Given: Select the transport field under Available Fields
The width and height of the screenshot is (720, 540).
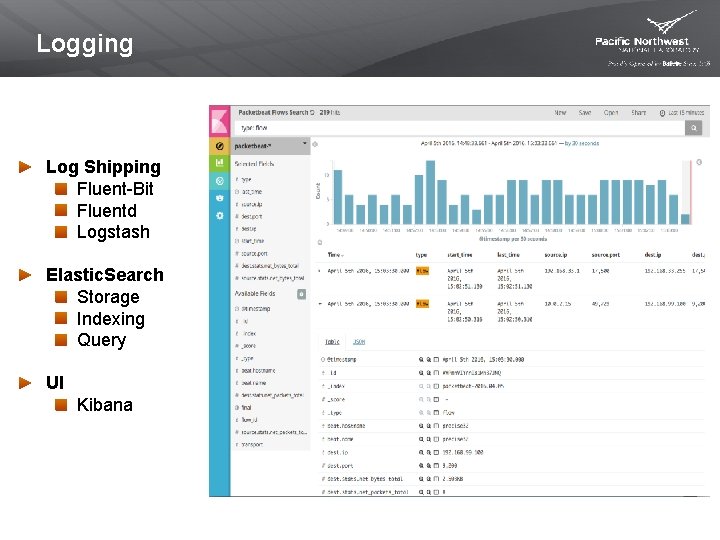Looking at the screenshot, I should [x=252, y=444].
